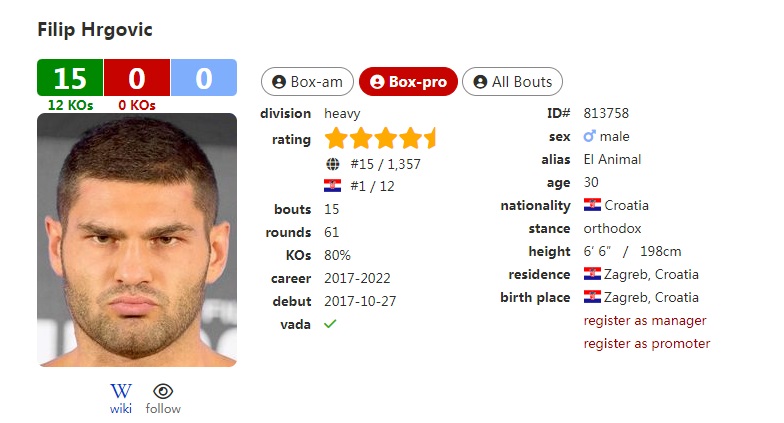
Task: Click the five-star rating display
Action: [380, 138]
